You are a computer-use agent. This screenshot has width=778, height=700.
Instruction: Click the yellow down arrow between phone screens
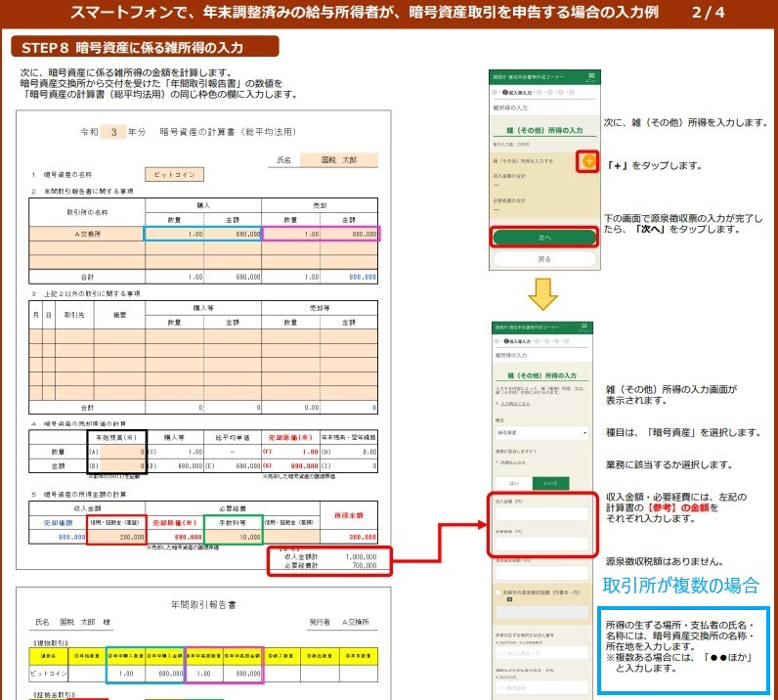click(542, 294)
